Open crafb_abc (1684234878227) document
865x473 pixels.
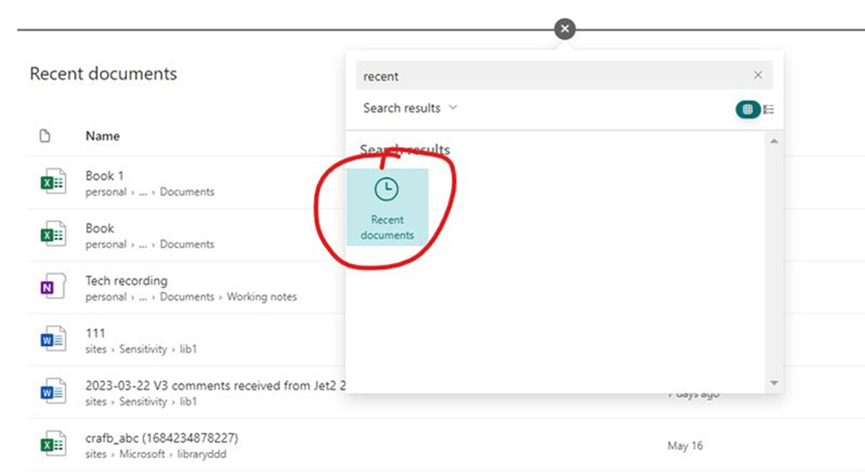click(x=162, y=438)
